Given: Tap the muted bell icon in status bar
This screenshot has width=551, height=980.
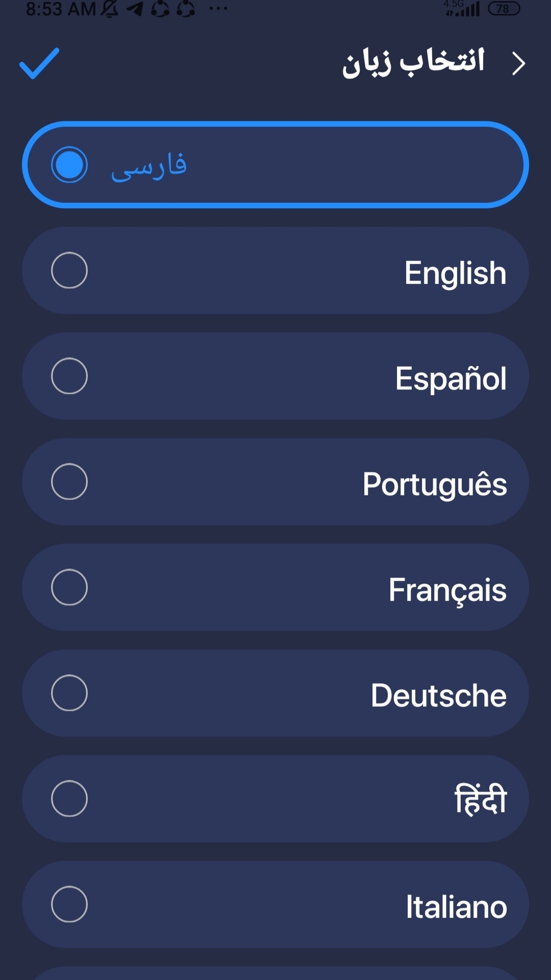Looking at the screenshot, I should (109, 9).
